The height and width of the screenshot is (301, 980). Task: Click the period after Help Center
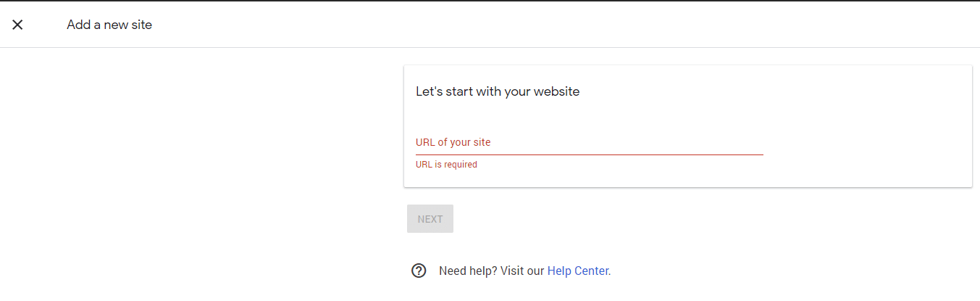610,274
